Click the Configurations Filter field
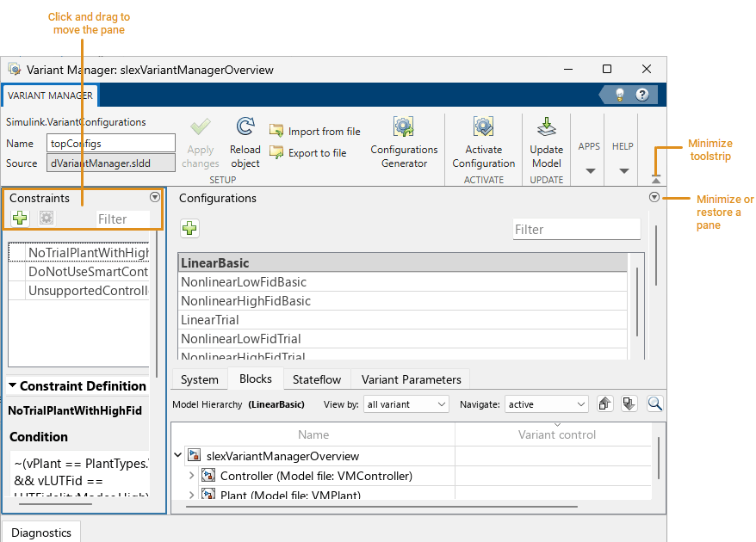Screen dimensions: 756x542 [577, 230]
